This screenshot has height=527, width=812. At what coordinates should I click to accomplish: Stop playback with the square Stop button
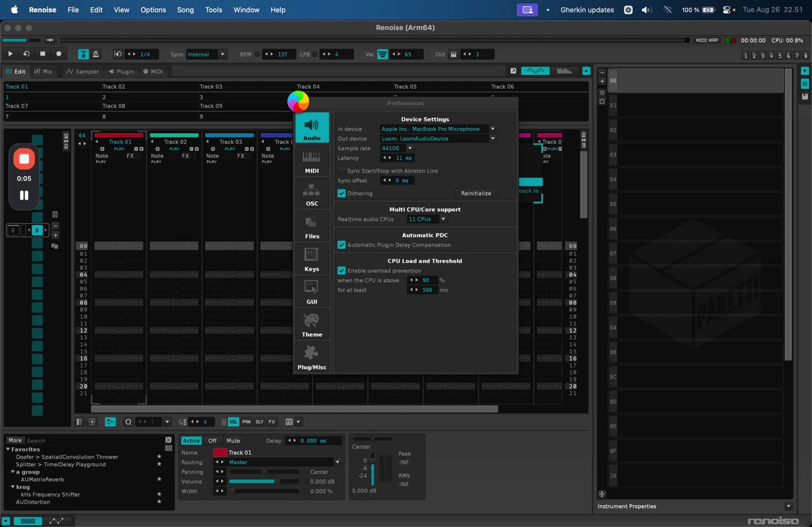coord(43,55)
